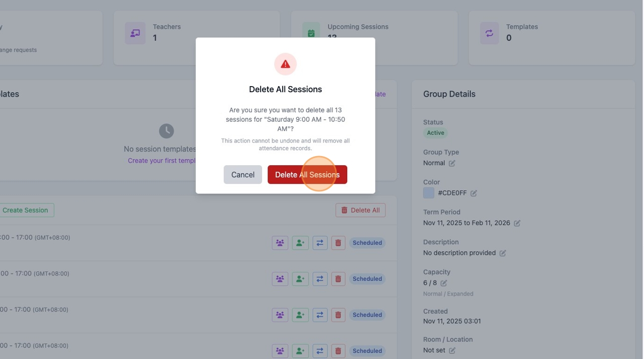Image resolution: width=644 pixels, height=359 pixels.
Task: Click the #CDE0FF color swatch
Action: click(429, 193)
